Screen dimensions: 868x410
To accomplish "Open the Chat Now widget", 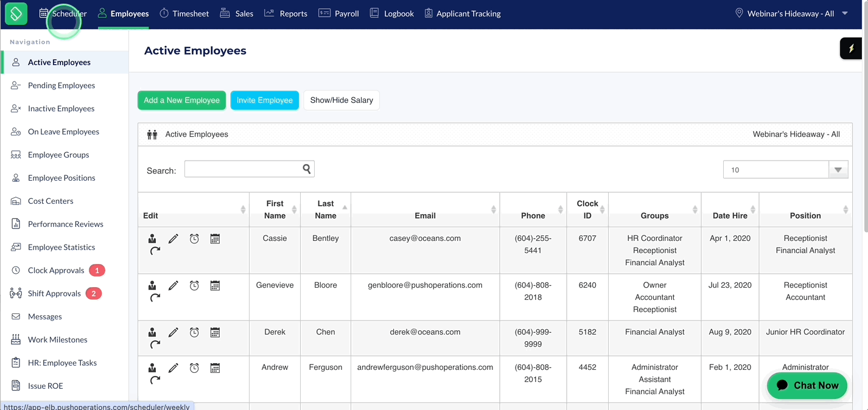I will [x=807, y=386].
